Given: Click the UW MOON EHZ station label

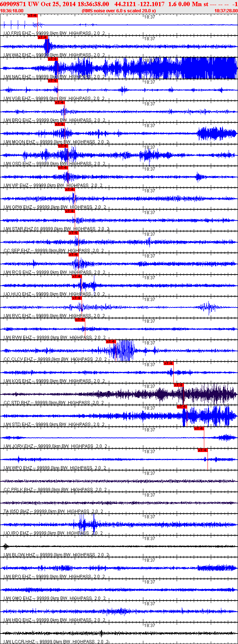Looking at the screenshot, I should point(17,142).
